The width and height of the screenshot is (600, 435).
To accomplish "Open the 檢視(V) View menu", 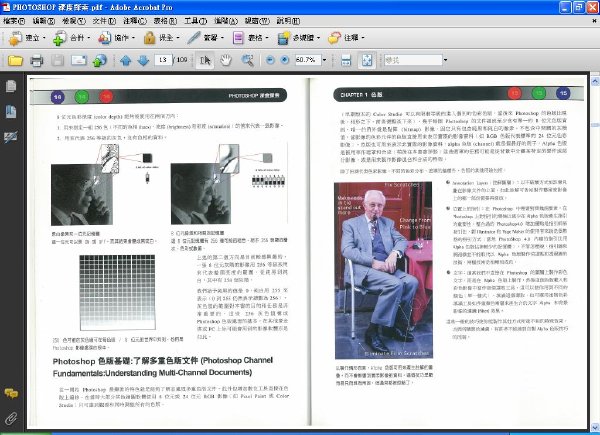I will point(74,21).
